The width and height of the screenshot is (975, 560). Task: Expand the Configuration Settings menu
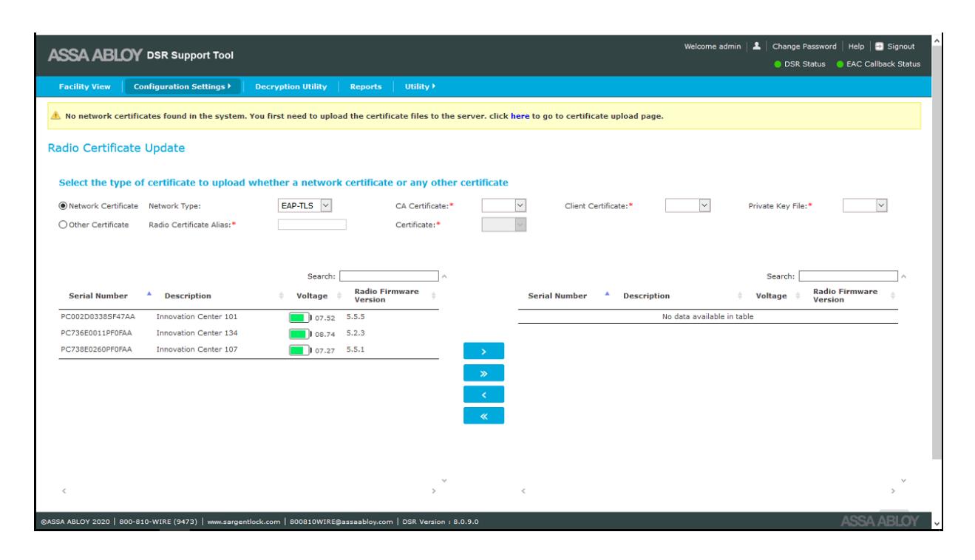pyautogui.click(x=183, y=86)
